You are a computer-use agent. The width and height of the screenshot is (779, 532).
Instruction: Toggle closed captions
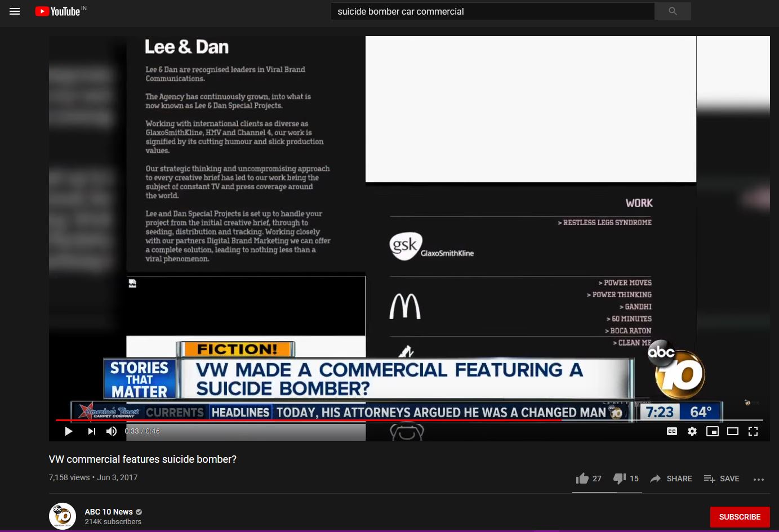(x=672, y=431)
